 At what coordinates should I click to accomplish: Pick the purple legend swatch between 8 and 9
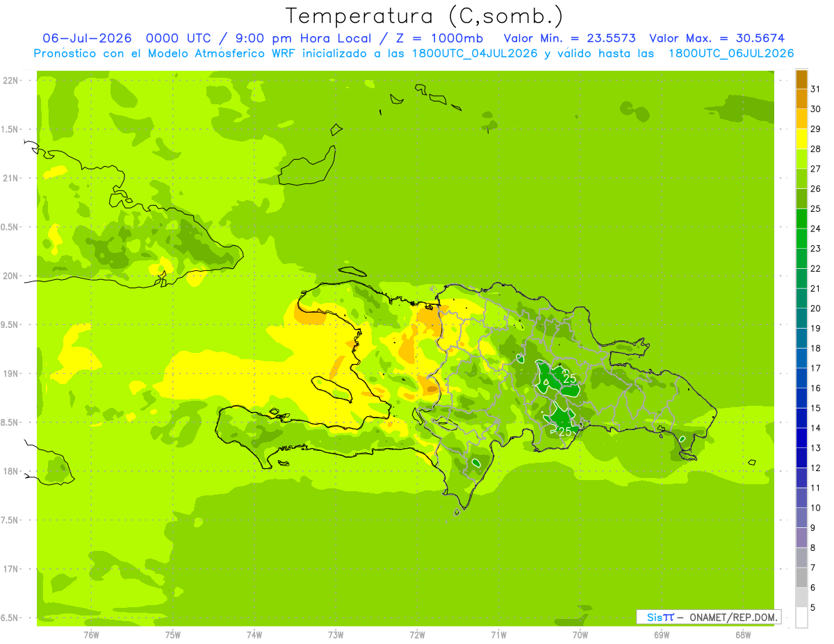[x=801, y=538]
